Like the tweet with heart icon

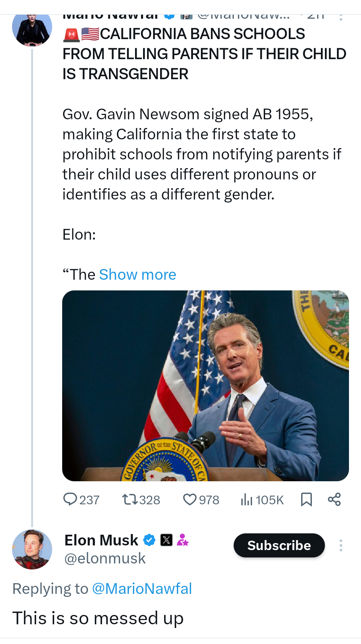pyautogui.click(x=190, y=500)
